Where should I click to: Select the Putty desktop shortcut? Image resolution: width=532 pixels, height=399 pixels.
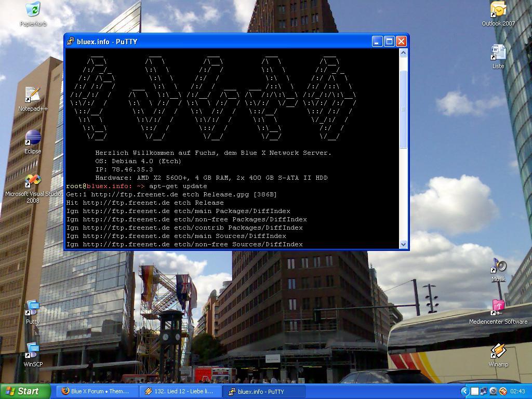click(33, 308)
